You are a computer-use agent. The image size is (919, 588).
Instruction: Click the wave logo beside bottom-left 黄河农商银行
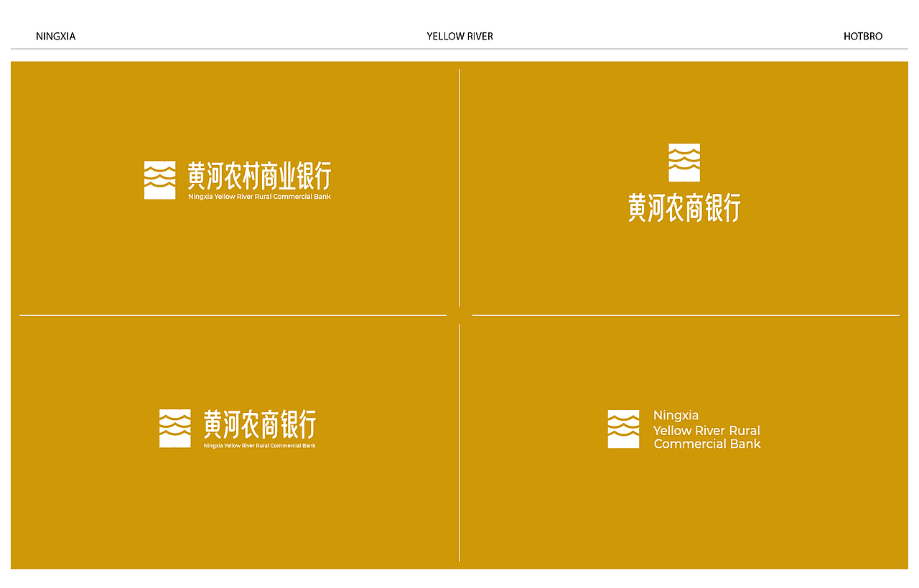pos(175,429)
